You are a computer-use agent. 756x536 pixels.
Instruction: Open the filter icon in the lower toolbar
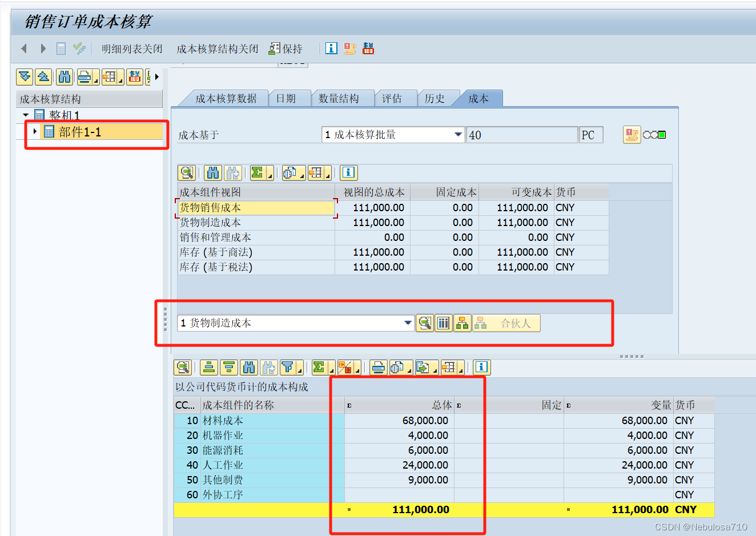[x=288, y=368]
